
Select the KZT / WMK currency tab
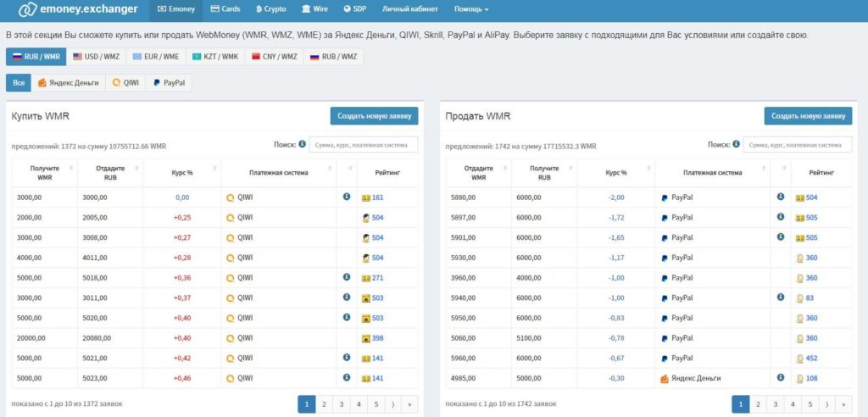point(215,57)
